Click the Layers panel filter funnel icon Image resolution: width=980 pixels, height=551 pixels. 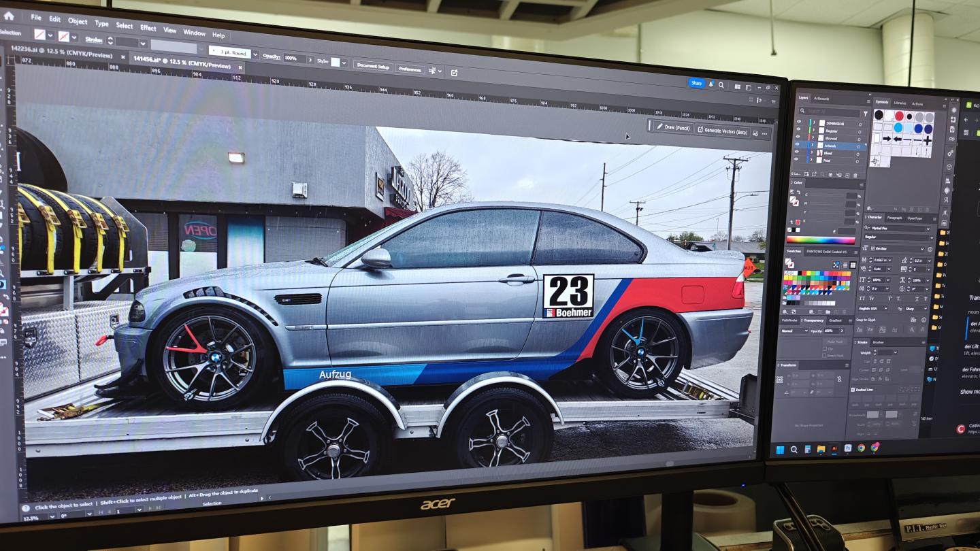[x=865, y=113]
